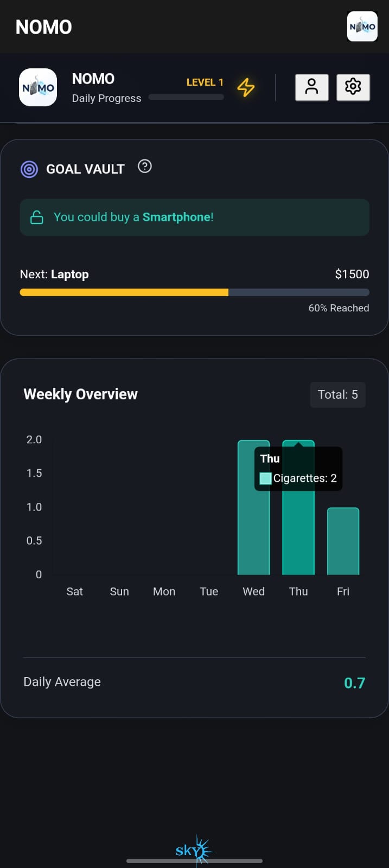The width and height of the screenshot is (389, 868).
Task: Click the Goal Vault help question mark
Action: [x=145, y=167]
